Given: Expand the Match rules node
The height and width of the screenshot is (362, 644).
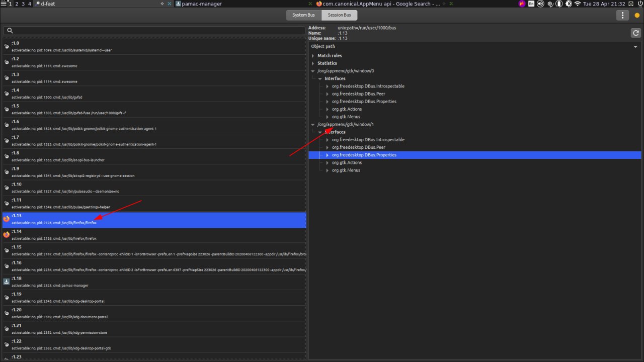Looking at the screenshot, I should coord(313,55).
